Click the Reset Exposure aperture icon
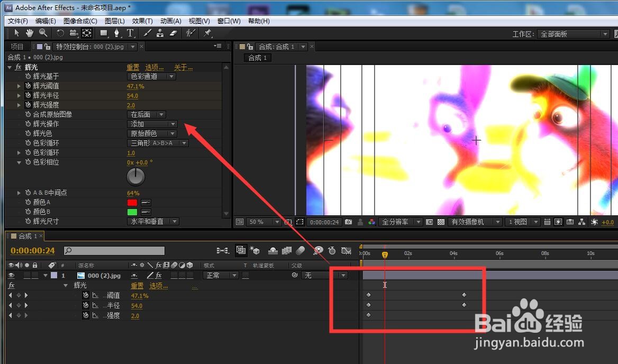Screen dimensions: 618x364 pos(594,222)
